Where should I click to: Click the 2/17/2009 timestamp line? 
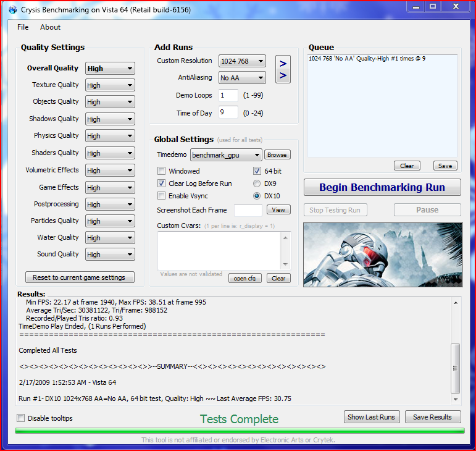point(67,382)
